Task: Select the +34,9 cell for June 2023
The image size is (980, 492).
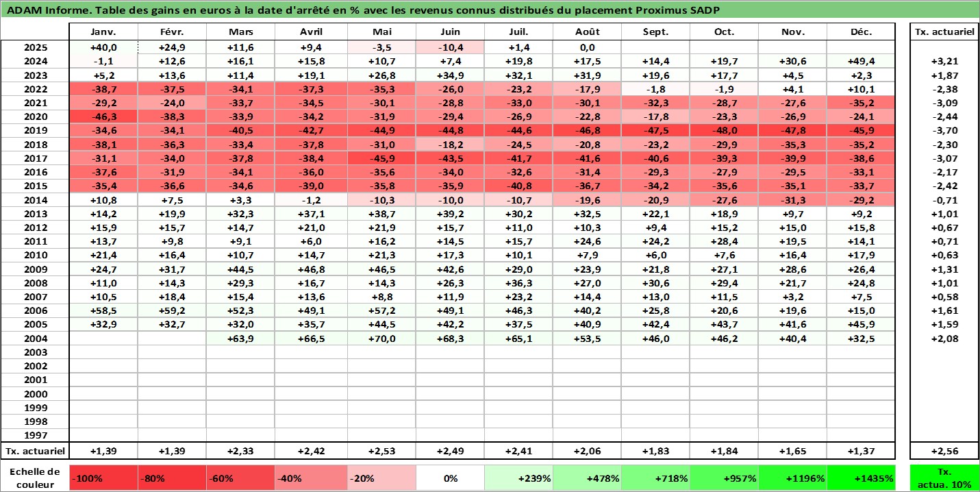Action: point(451,75)
